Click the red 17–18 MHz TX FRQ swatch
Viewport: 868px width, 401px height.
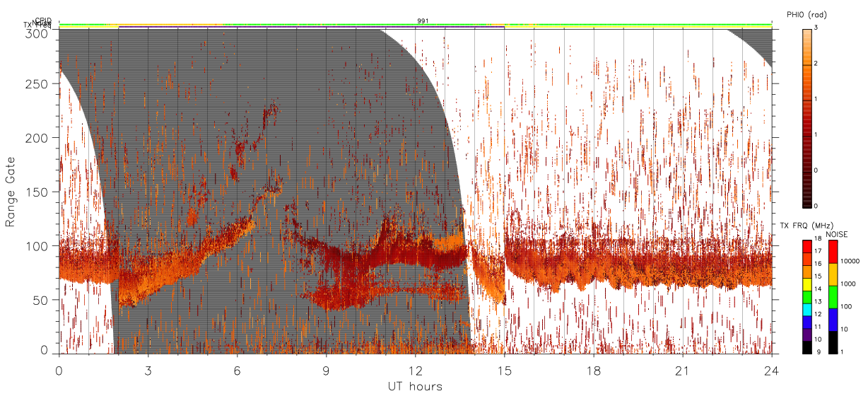tap(807, 247)
